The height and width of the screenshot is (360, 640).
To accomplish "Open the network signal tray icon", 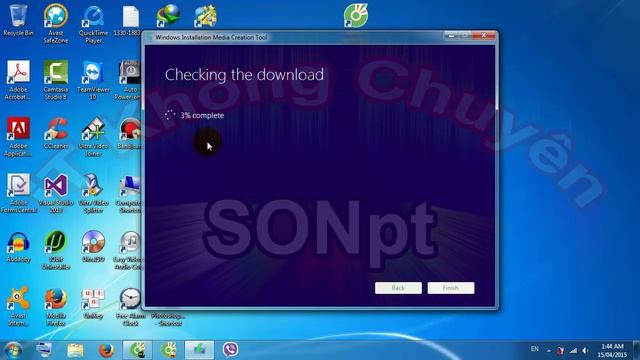I will 573,350.
